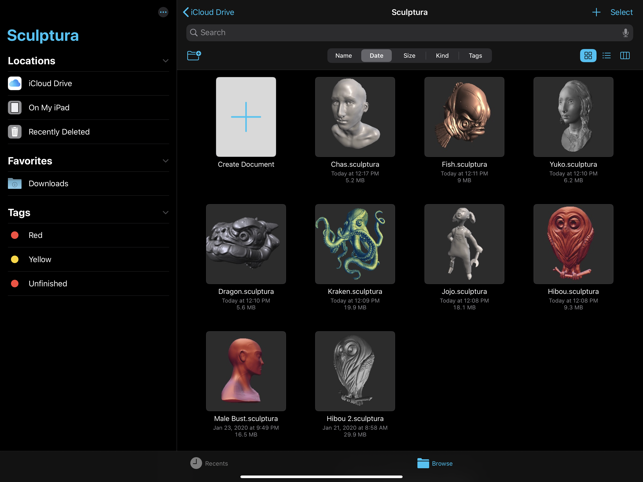Select the Recently Deleted label

pyautogui.click(x=59, y=132)
